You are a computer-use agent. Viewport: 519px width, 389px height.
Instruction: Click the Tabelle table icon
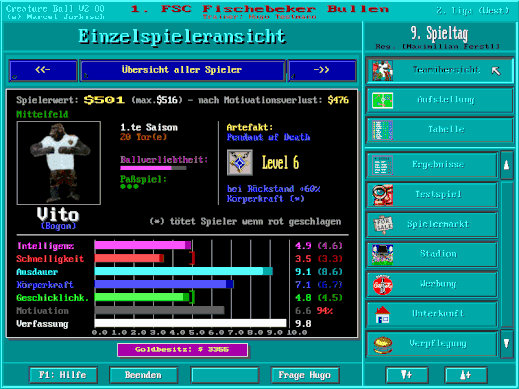click(382, 130)
